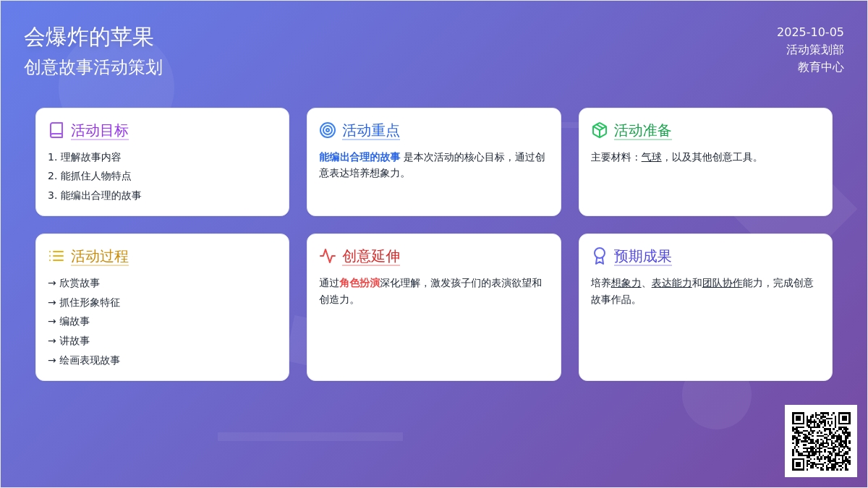This screenshot has height=488, width=868.
Task: Open the underlined 气球 link
Action: click(651, 157)
